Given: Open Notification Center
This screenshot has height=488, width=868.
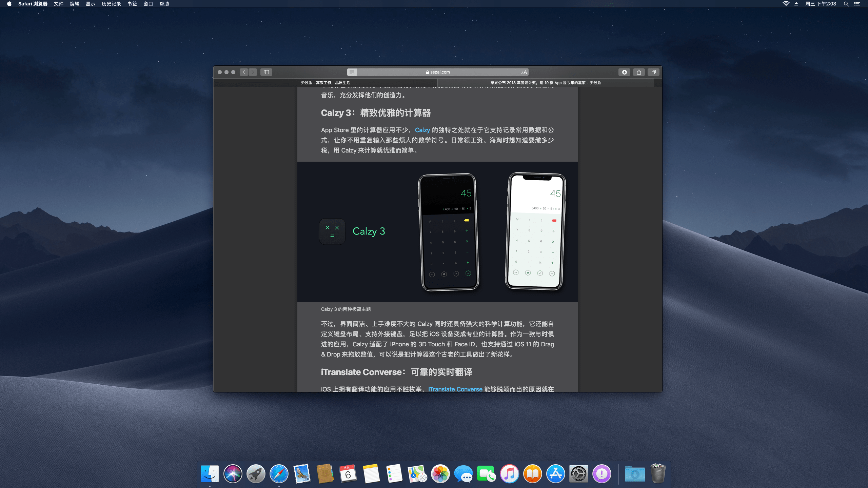Looking at the screenshot, I should (857, 4).
